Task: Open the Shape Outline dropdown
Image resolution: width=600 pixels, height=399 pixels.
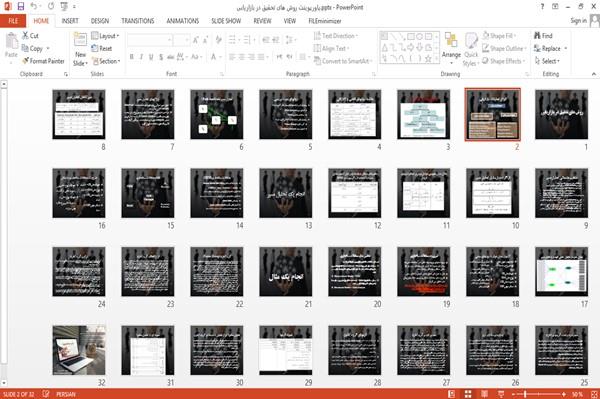Action: pos(504,48)
